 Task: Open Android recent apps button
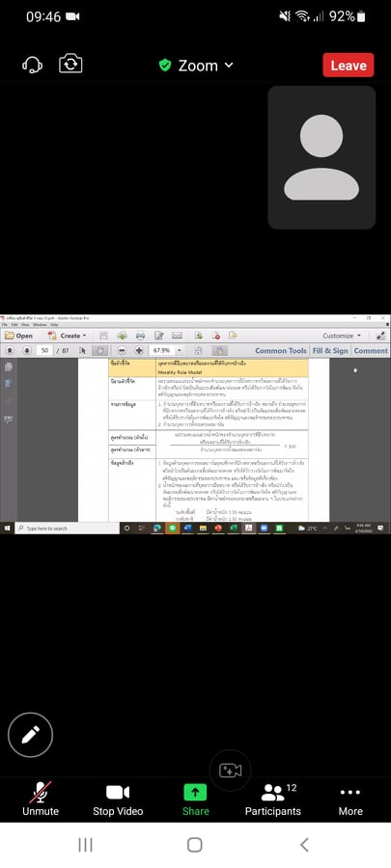(85, 844)
